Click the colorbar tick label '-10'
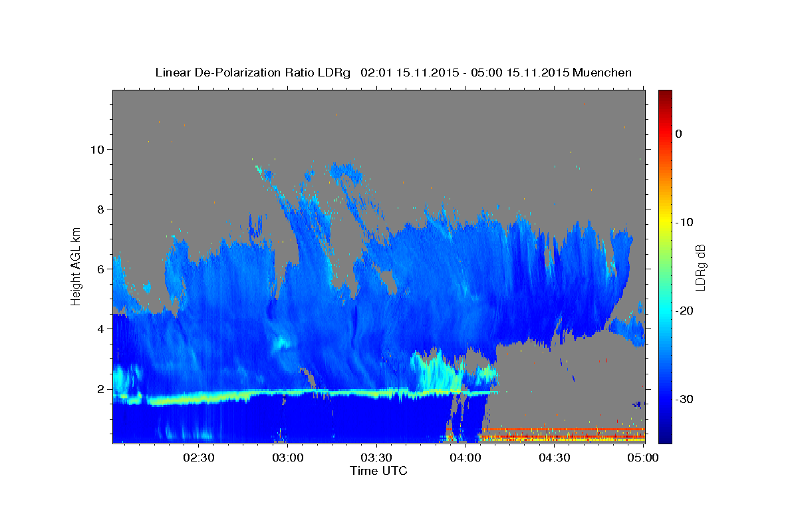The width and height of the screenshot is (798, 532). [685, 222]
